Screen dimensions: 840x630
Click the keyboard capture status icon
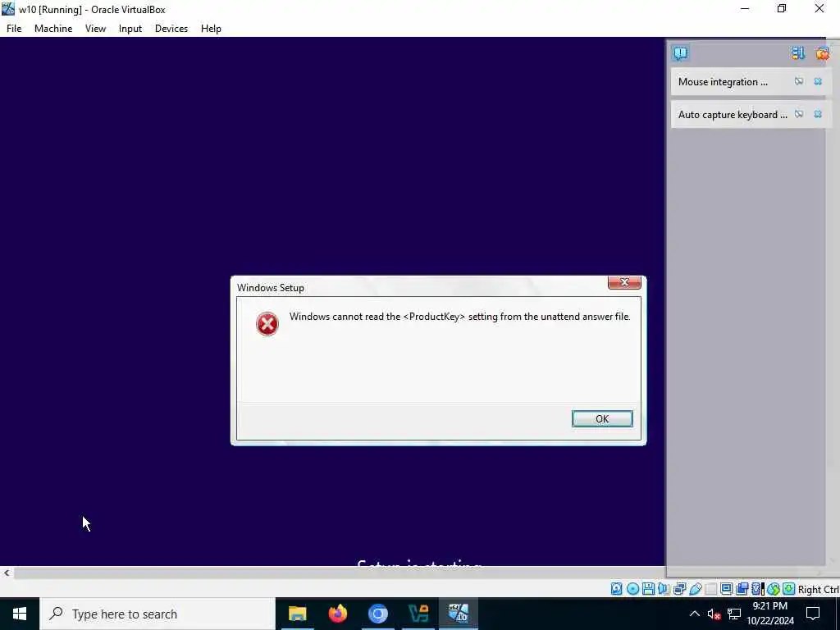point(789,589)
